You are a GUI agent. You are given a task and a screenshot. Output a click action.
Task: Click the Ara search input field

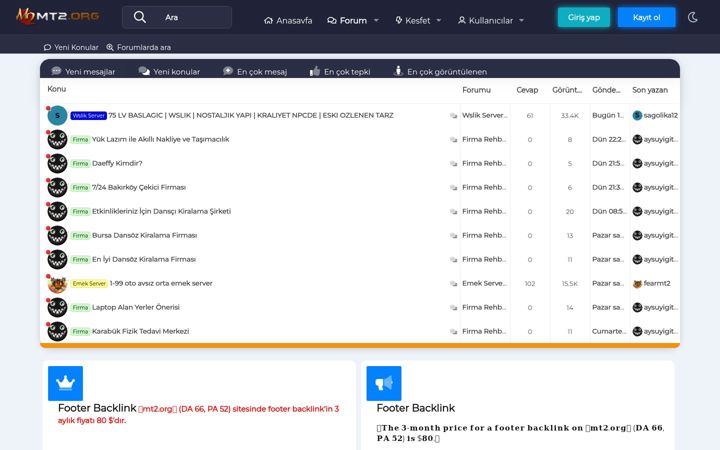click(x=177, y=17)
